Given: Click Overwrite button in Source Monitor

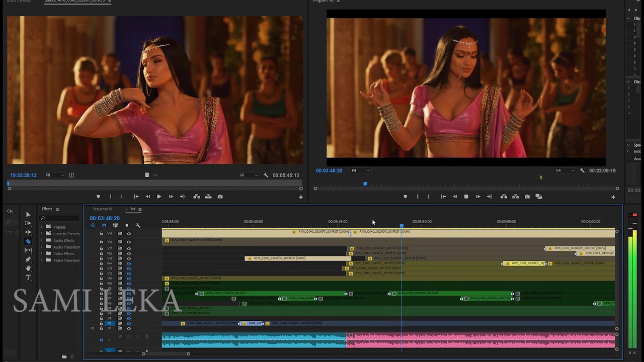Looking at the screenshot, I should pyautogui.click(x=208, y=197).
